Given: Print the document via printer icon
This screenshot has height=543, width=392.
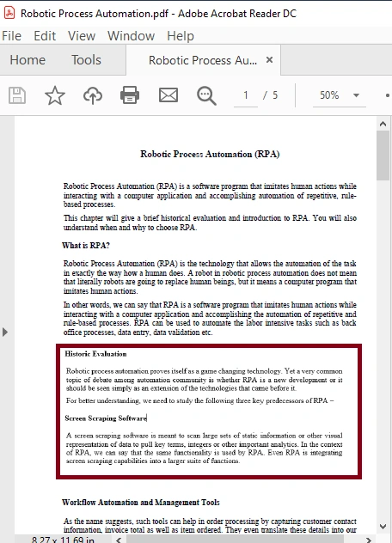Looking at the screenshot, I should coord(130,95).
